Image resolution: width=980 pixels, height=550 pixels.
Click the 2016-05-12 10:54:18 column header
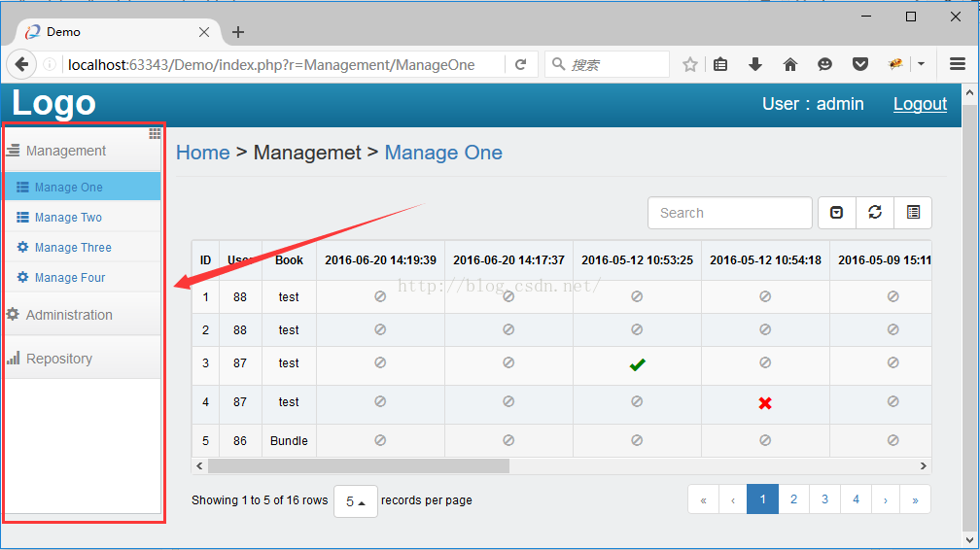pyautogui.click(x=765, y=260)
